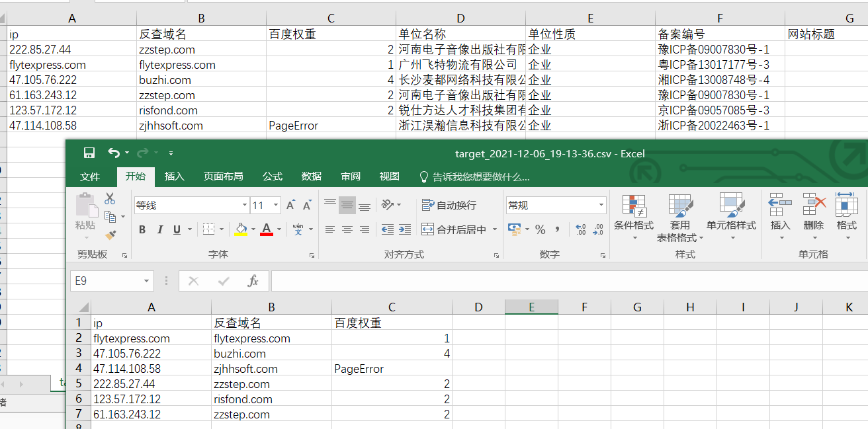Toggle 合并后居中 merge and center

coord(454,229)
